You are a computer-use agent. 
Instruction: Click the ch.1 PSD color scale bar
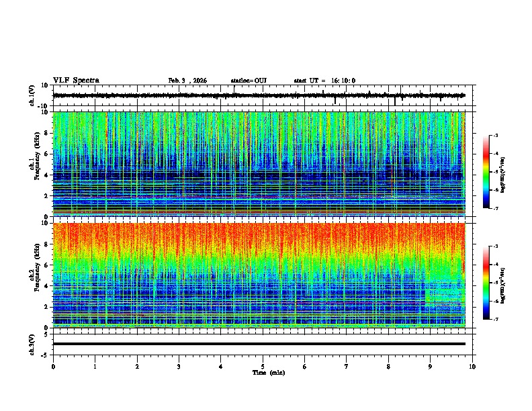pos(486,172)
